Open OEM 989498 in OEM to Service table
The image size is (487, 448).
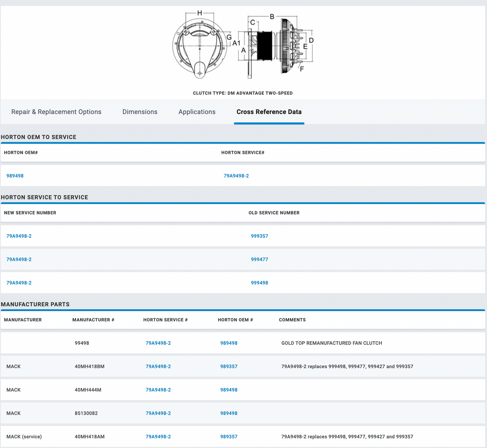pos(15,176)
